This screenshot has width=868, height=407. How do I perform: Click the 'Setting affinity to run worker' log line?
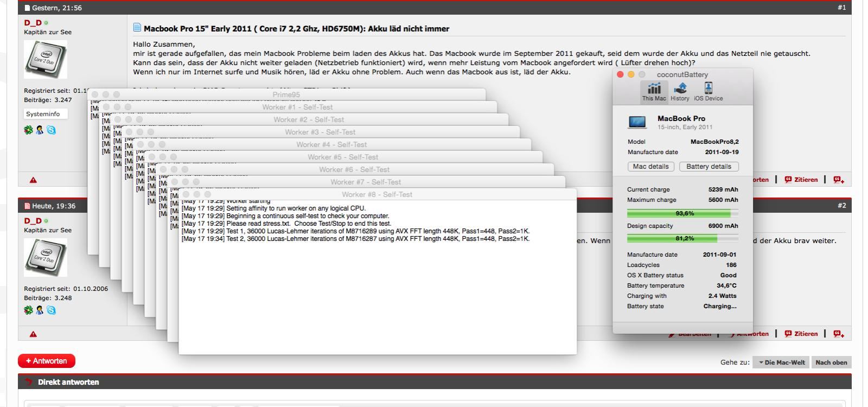(x=273, y=208)
